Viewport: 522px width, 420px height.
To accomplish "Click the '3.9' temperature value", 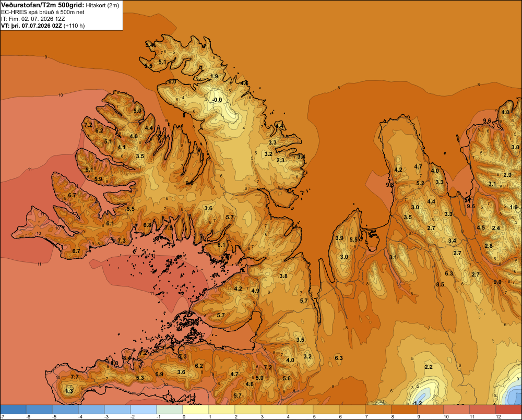I will tap(339, 238).
